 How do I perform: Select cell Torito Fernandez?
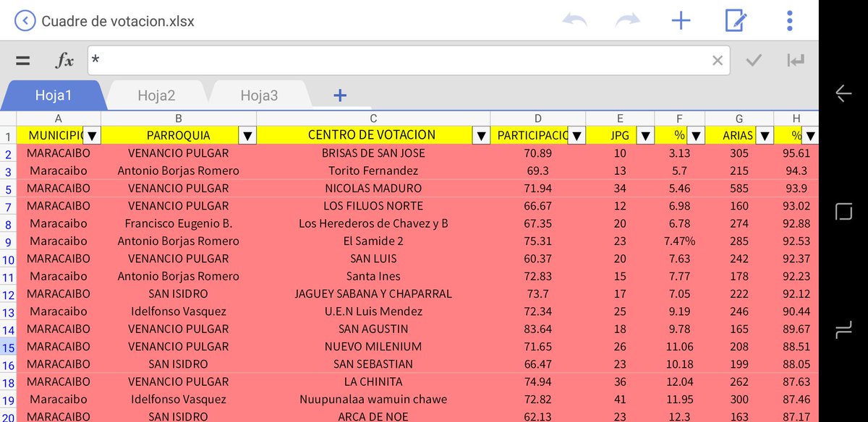373,171
